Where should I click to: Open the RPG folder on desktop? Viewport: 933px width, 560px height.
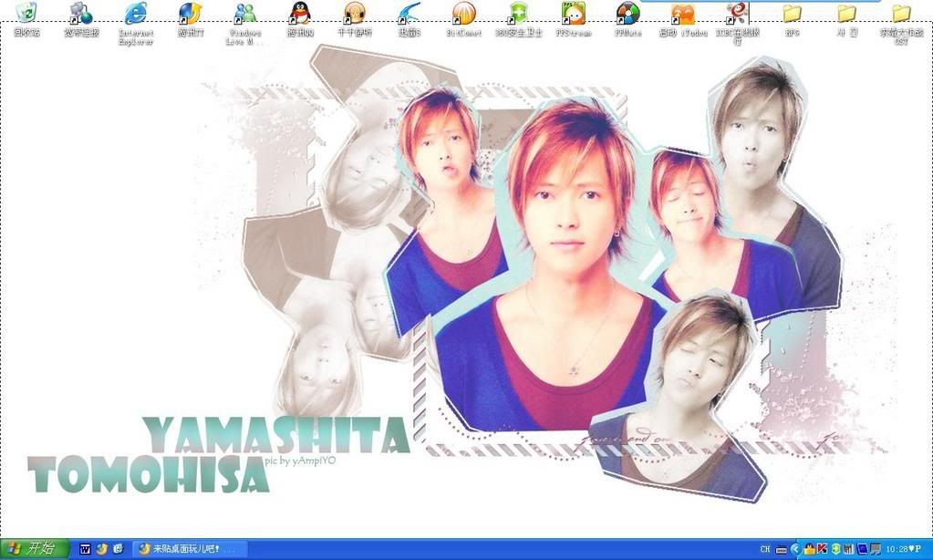tap(792, 14)
